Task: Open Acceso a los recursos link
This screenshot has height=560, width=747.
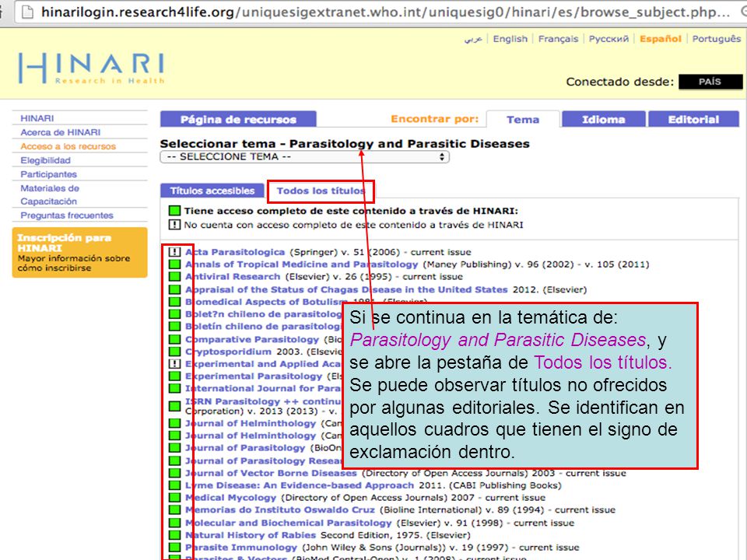Action: coord(68,146)
